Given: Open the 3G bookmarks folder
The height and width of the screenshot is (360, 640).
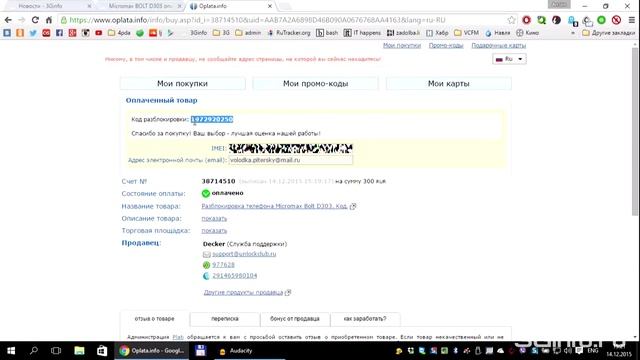Looking at the screenshot, I should [x=221, y=33].
